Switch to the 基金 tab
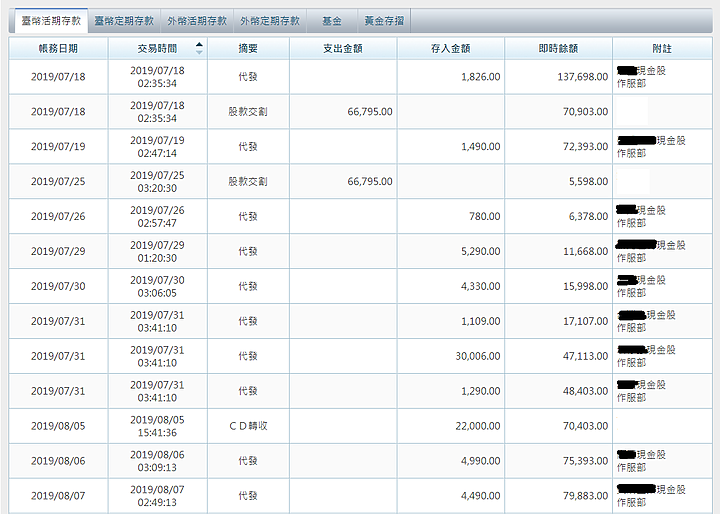Image resolution: width=720 pixels, height=514 pixels. tap(332, 21)
